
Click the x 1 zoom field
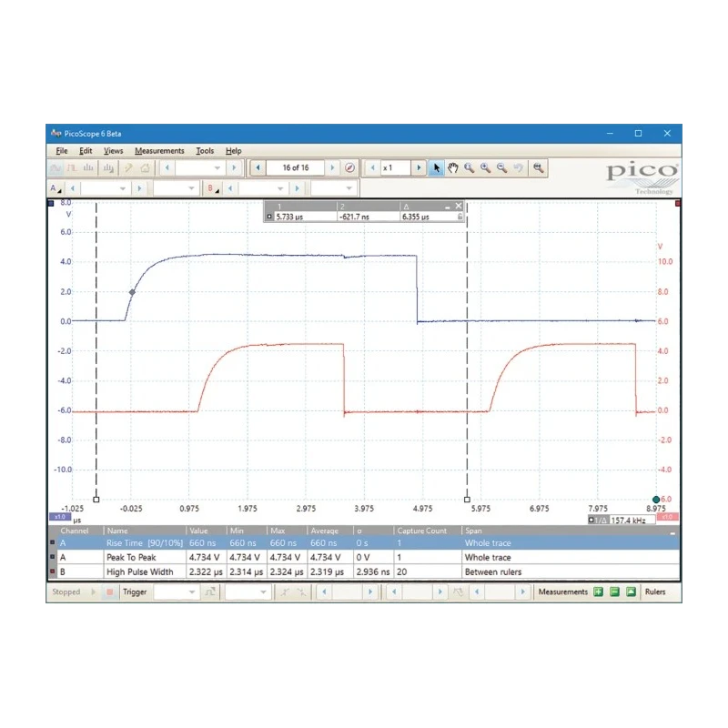click(396, 167)
